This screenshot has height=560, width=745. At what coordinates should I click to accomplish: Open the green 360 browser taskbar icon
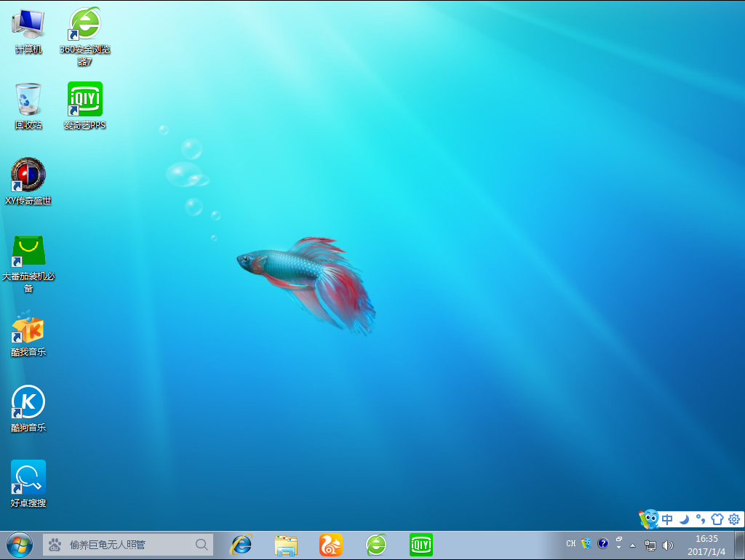point(376,545)
